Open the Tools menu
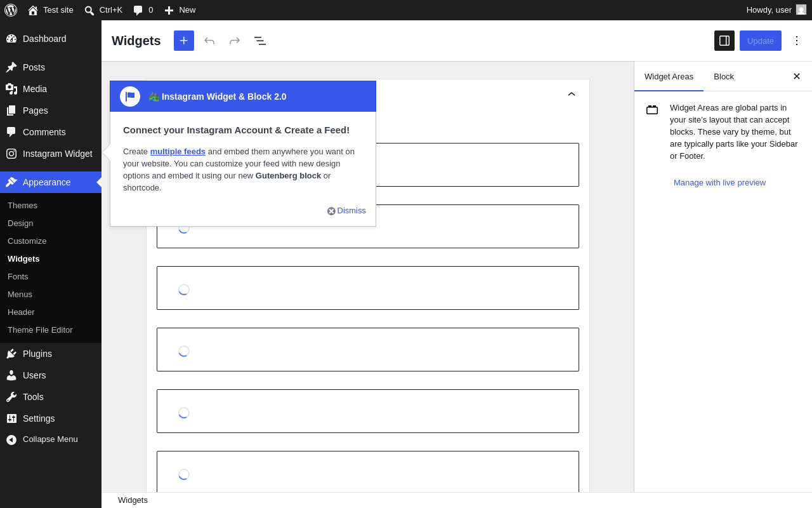The image size is (812, 508). (51, 397)
